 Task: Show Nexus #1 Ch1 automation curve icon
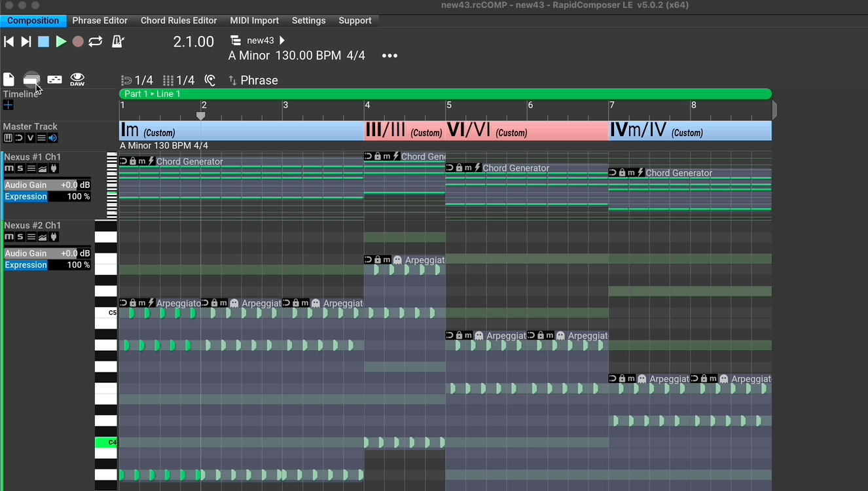point(43,169)
